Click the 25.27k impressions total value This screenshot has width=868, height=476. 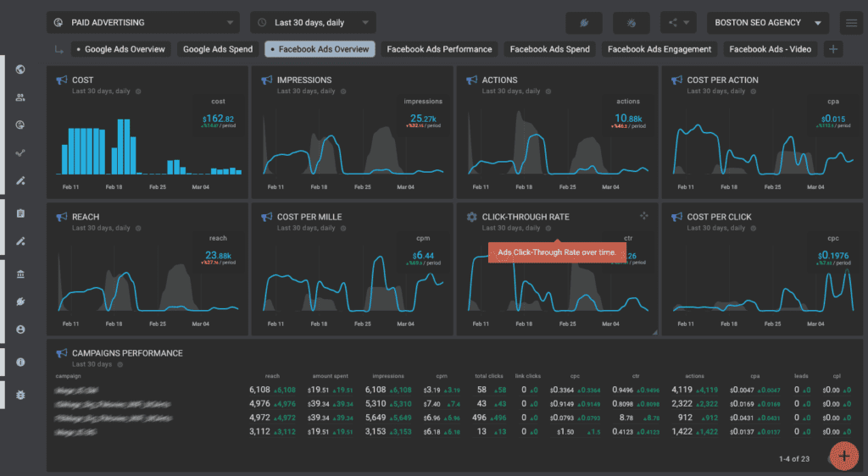point(423,119)
